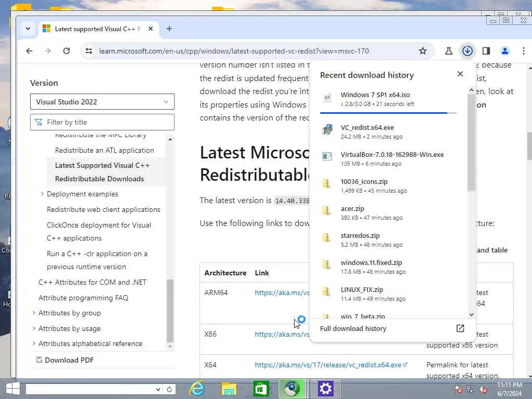Open VC_redist.x64.exe from download list
Viewport: 532px width, 399px height.
(x=389, y=131)
